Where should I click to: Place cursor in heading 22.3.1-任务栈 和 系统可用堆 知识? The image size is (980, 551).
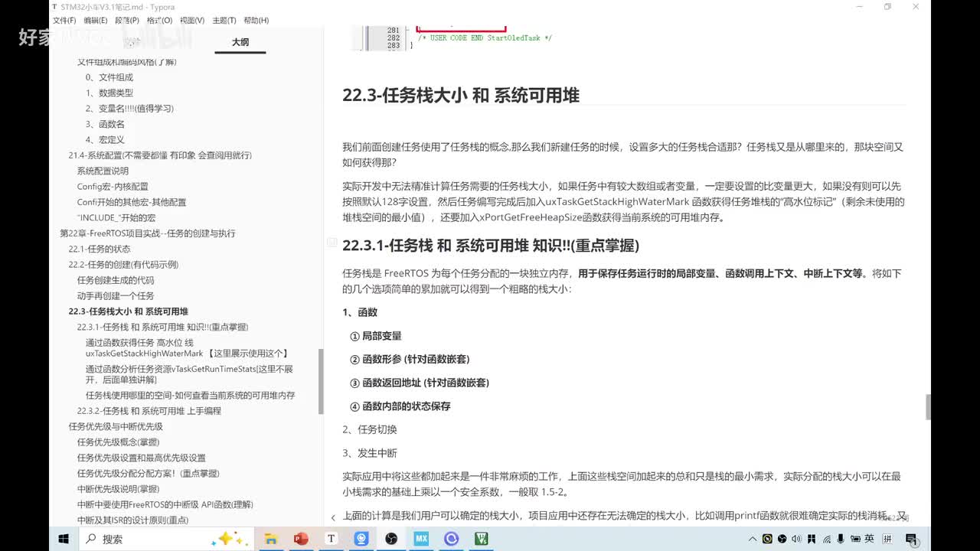click(491, 246)
